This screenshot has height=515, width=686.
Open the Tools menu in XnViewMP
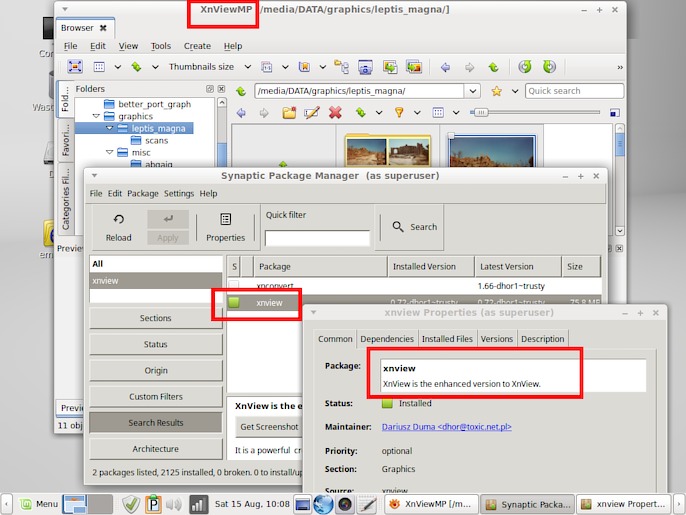[x=161, y=46]
